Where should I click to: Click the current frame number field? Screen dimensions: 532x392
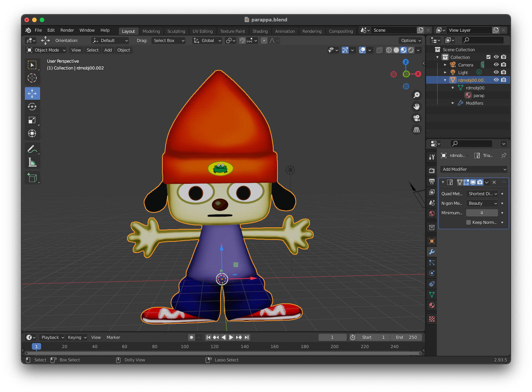click(x=332, y=337)
